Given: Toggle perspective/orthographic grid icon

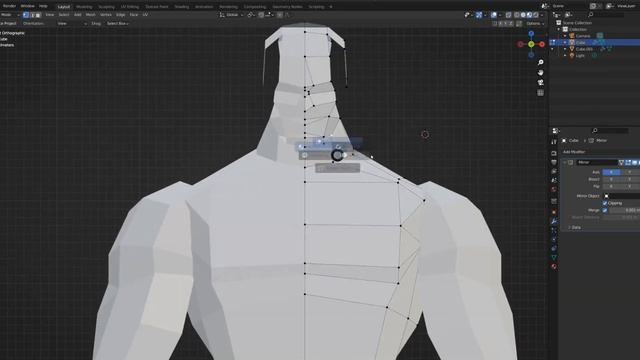Looking at the screenshot, I should pyautogui.click(x=540, y=93).
